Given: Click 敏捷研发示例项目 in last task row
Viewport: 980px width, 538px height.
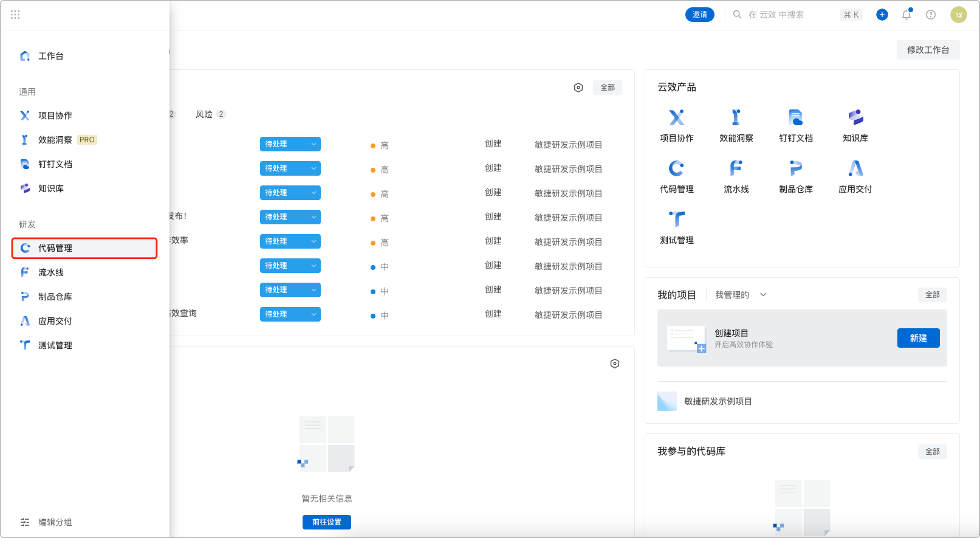Looking at the screenshot, I should 569,315.
